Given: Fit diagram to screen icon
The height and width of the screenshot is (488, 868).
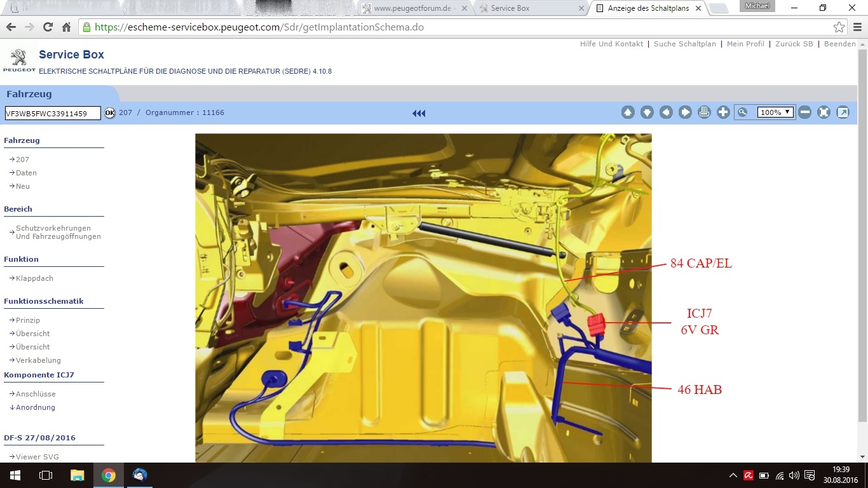Looking at the screenshot, I should [824, 112].
